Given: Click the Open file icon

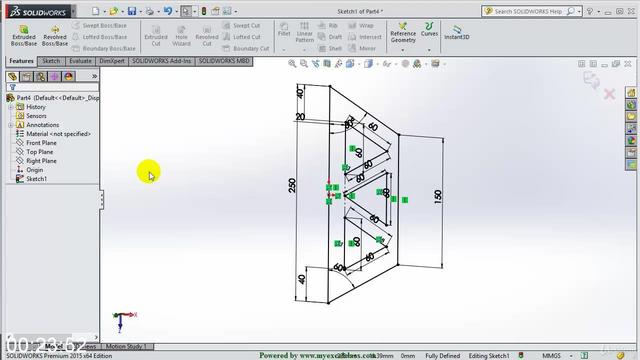Looking at the screenshot, I should click(114, 11).
